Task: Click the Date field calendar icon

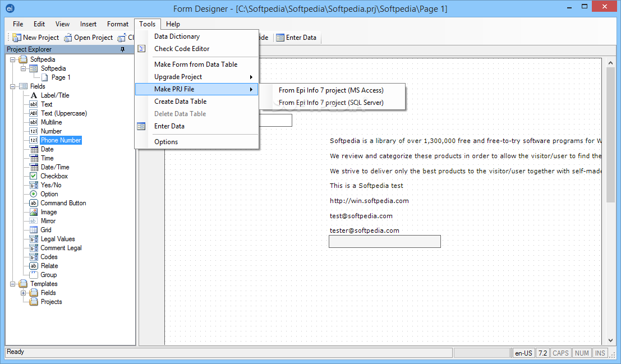Action: click(x=34, y=149)
